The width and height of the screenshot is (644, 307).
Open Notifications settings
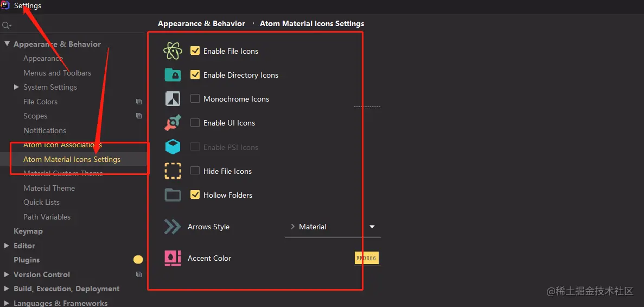(x=45, y=130)
